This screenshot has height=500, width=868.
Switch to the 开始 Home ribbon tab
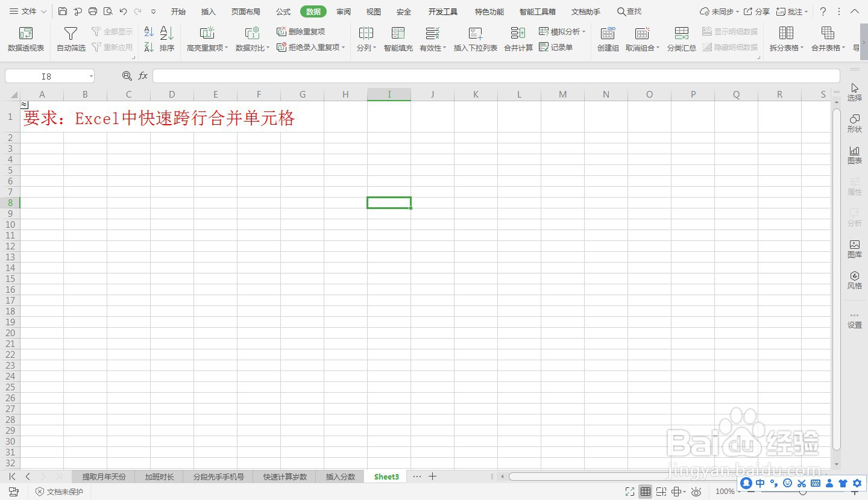(x=178, y=11)
